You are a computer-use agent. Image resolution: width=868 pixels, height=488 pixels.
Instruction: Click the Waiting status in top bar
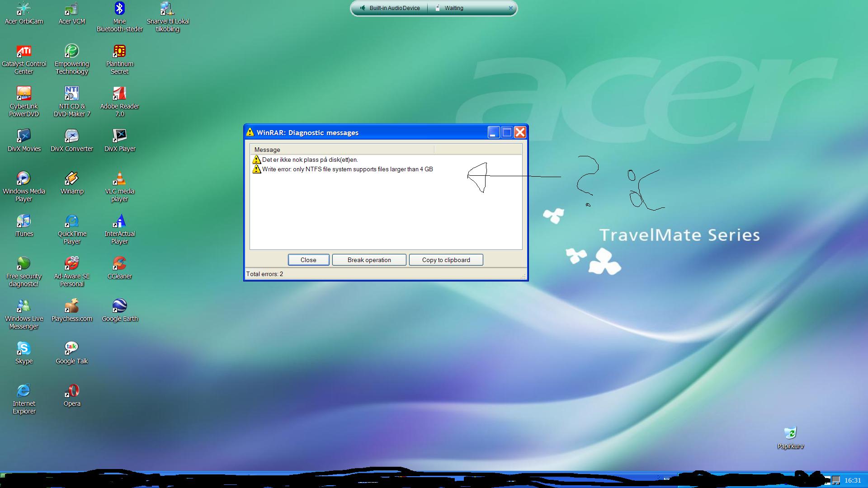pyautogui.click(x=449, y=8)
